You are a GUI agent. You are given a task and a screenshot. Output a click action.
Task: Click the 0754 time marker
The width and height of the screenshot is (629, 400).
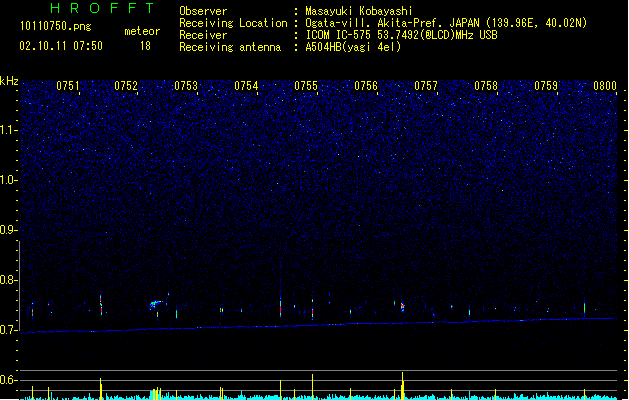[x=246, y=86]
